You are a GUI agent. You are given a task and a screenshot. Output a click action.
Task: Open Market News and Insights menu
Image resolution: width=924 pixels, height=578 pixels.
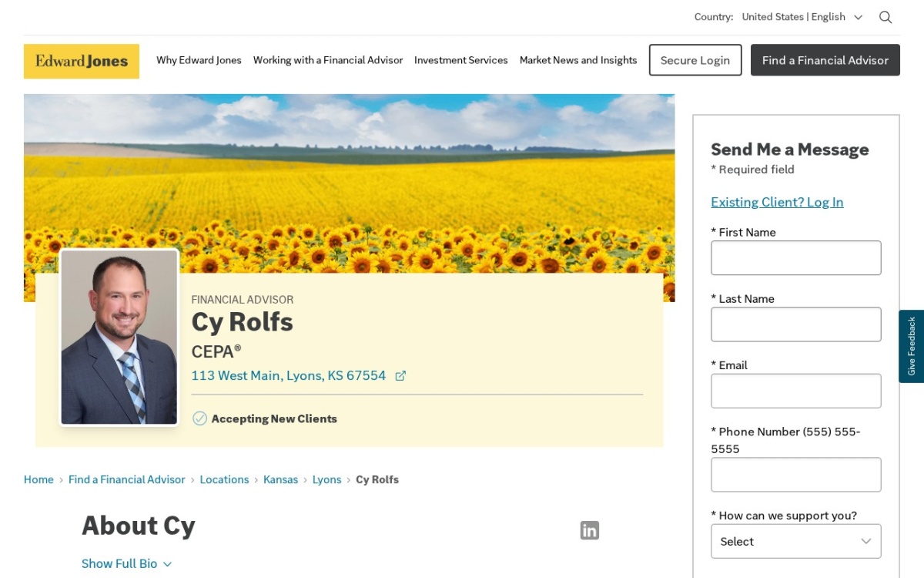[x=578, y=60]
